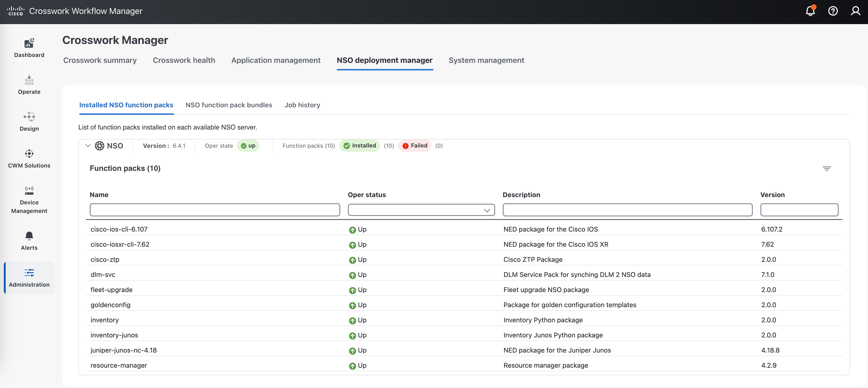Select the cisco-ztp row name
Screen dimensions: 868x388
[x=105, y=260]
